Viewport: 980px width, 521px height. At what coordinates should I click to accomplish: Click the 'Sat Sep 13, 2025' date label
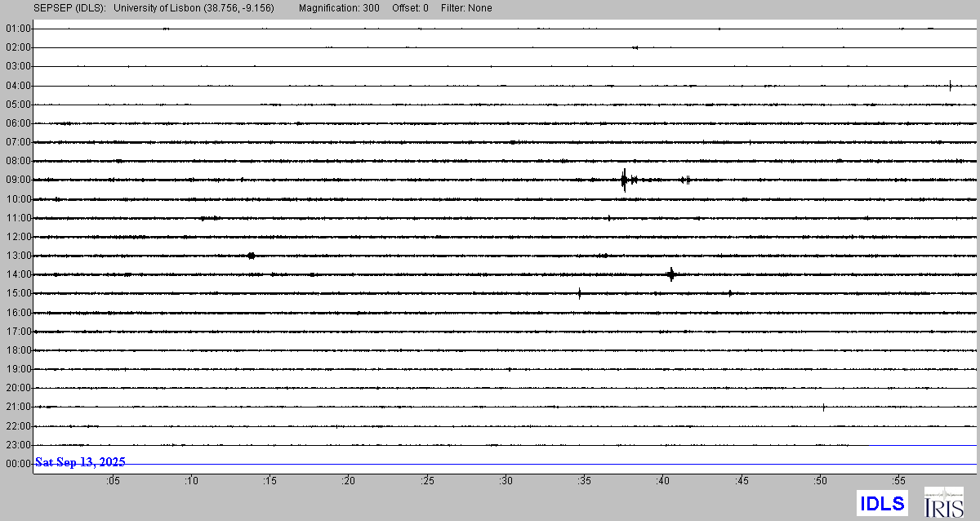[x=80, y=462]
